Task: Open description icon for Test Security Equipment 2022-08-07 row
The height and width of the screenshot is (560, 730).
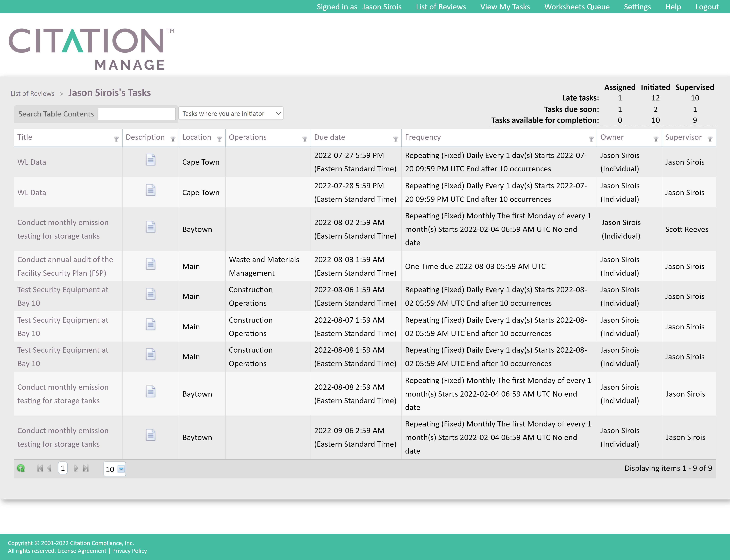Action: pyautogui.click(x=151, y=324)
